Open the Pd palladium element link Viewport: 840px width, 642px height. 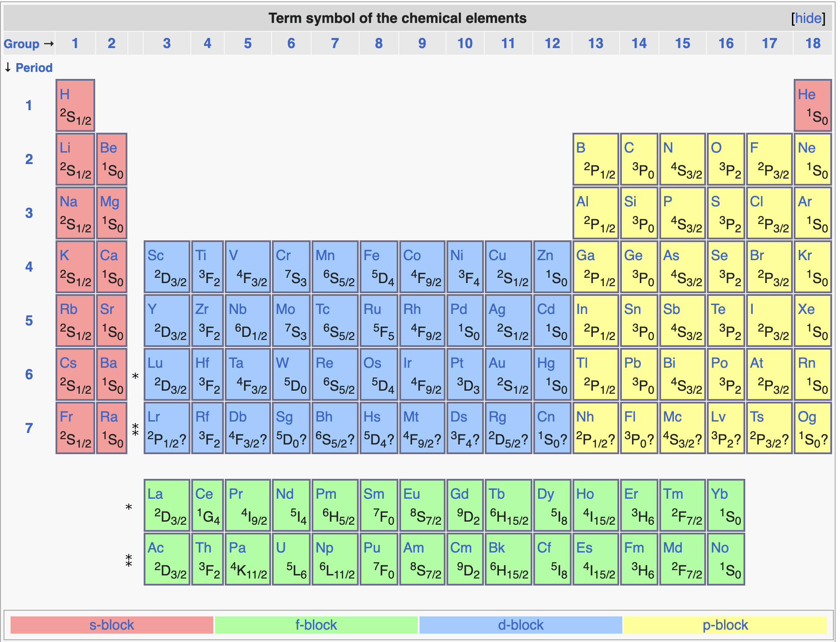(x=458, y=309)
